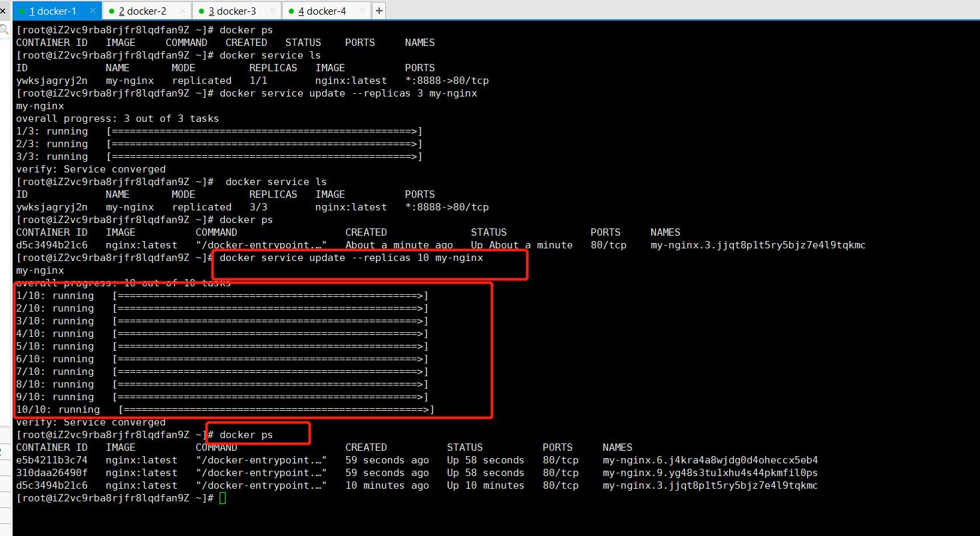Screen dimensions: 980x536
Task: Click the '1/1' replicas value
Action: click(x=258, y=81)
